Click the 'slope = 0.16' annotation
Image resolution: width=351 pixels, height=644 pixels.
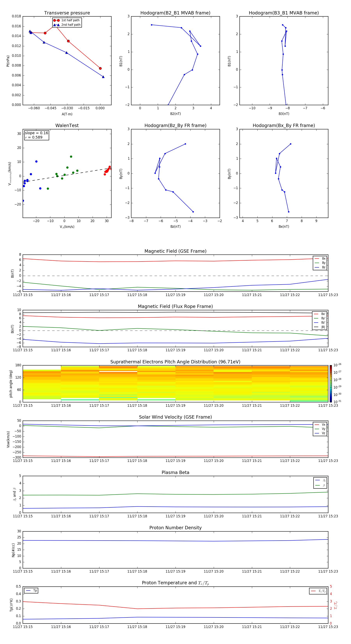tap(36, 133)
